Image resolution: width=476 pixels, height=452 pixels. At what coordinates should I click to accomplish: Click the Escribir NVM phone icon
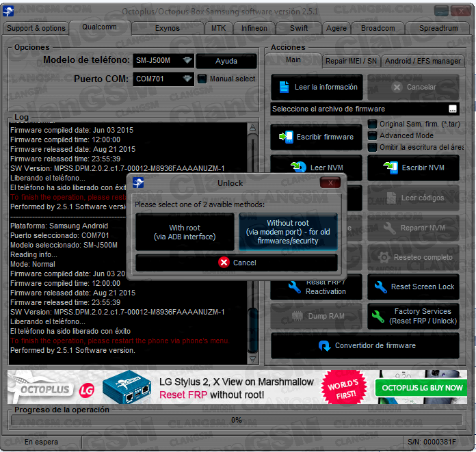[391, 168]
